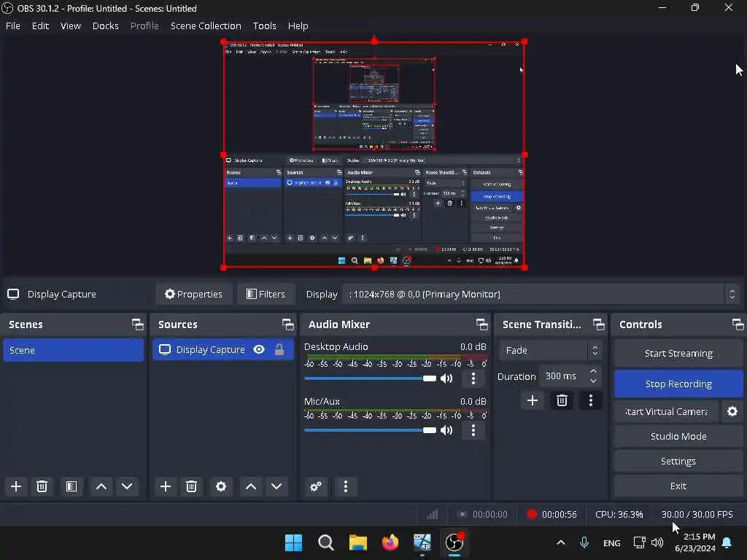The width and height of the screenshot is (747, 560).
Task: Remove the selected scene using the trash icon
Action: pyautogui.click(x=42, y=486)
